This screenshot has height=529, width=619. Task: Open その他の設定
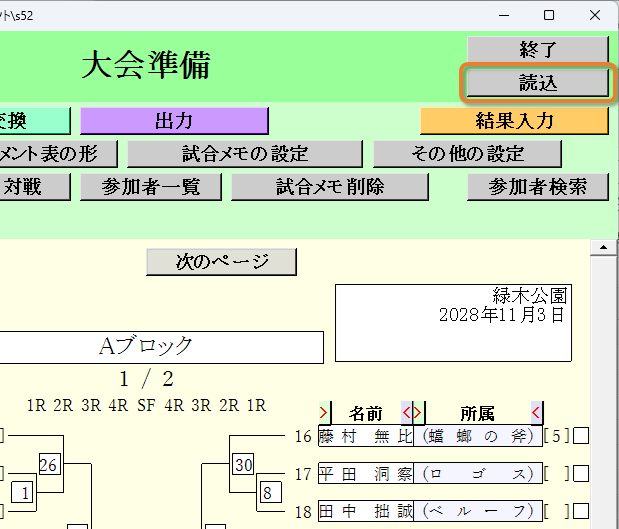click(467, 154)
